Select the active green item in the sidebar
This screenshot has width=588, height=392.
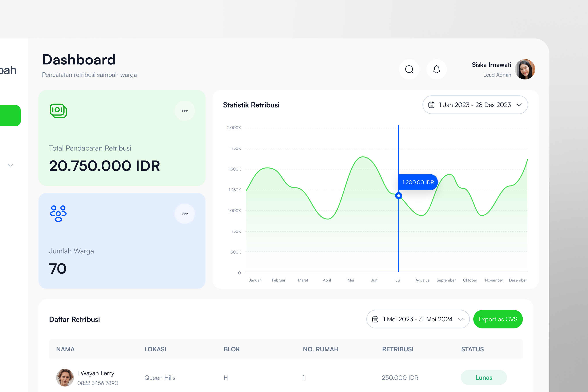(x=10, y=115)
